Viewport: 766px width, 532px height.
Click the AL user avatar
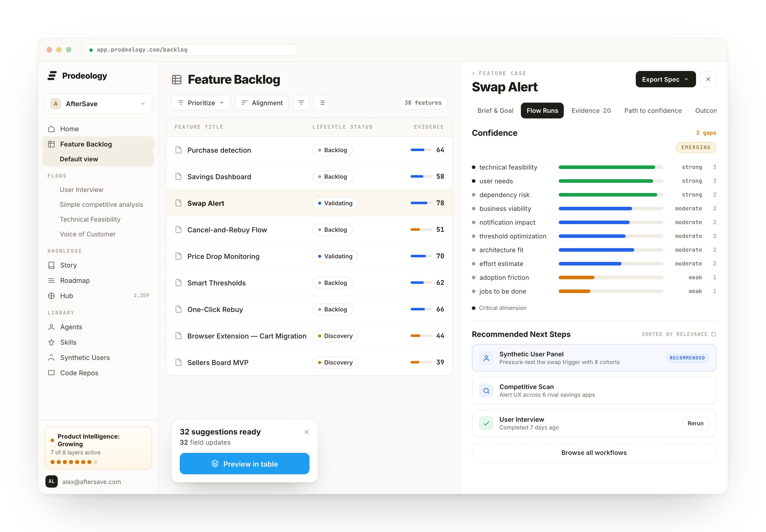pyautogui.click(x=51, y=482)
